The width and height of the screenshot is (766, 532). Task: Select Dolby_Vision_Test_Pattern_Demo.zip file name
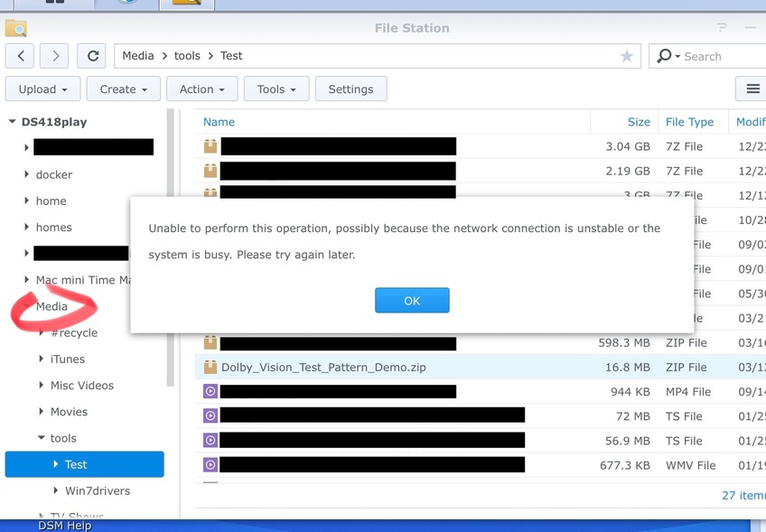click(x=323, y=368)
